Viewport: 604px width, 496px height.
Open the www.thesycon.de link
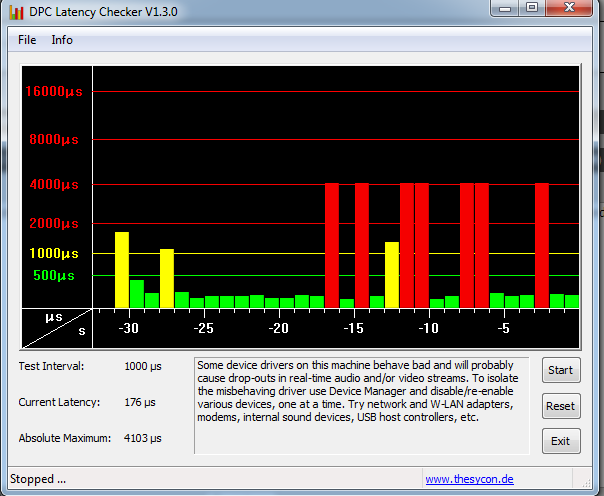pos(469,480)
